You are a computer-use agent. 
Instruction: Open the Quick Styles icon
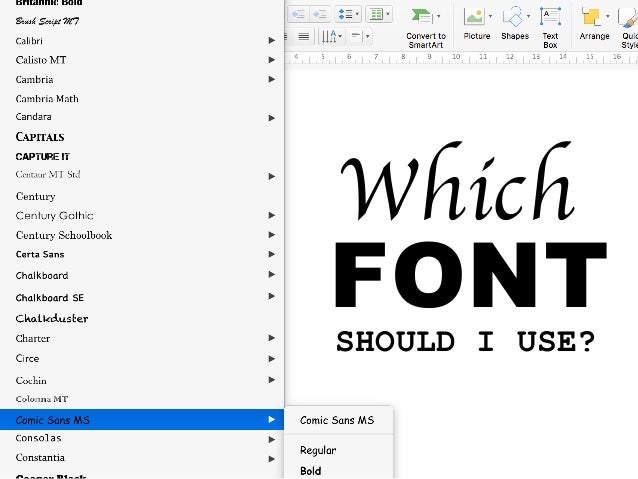pos(628,17)
